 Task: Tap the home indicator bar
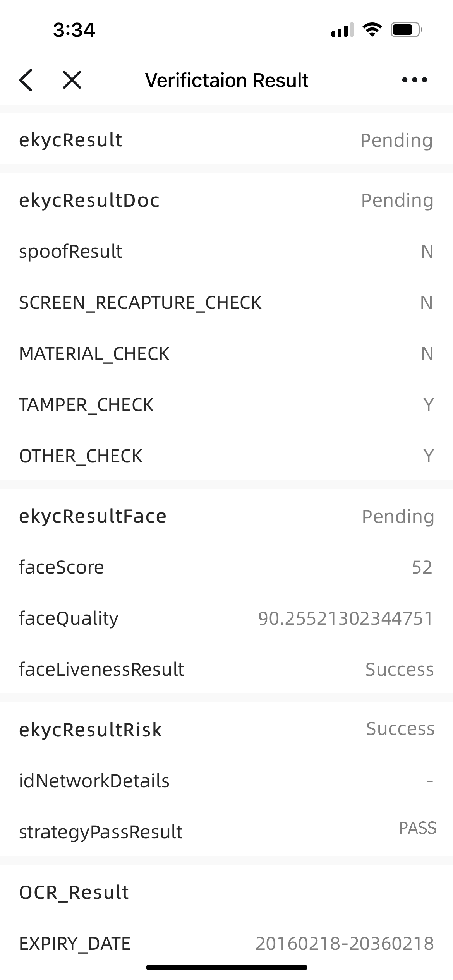[226, 967]
